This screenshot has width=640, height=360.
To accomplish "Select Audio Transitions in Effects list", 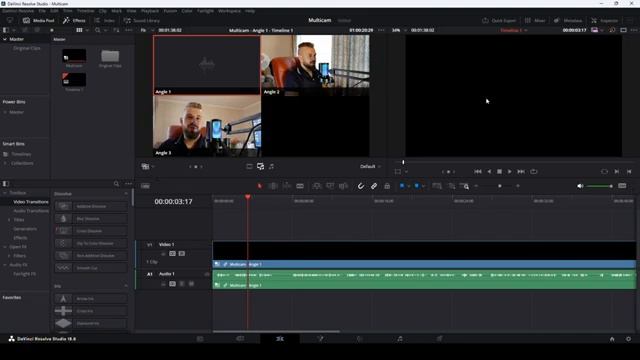I will tap(31, 211).
